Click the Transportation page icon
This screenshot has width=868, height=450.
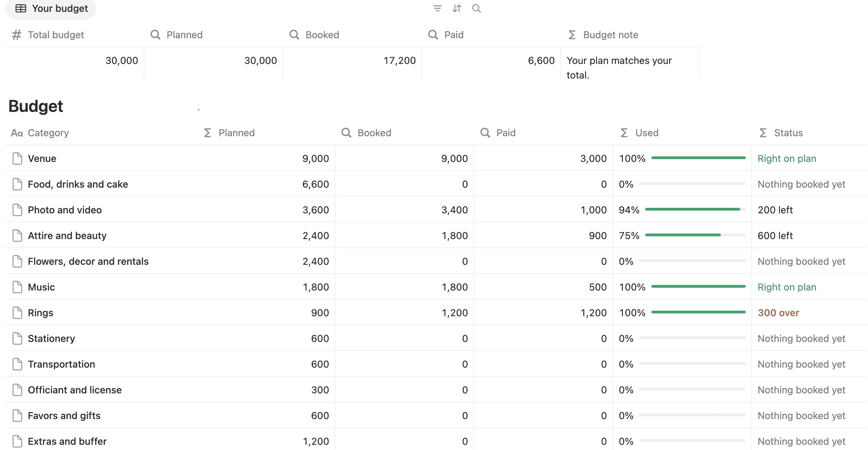pyautogui.click(x=17, y=364)
